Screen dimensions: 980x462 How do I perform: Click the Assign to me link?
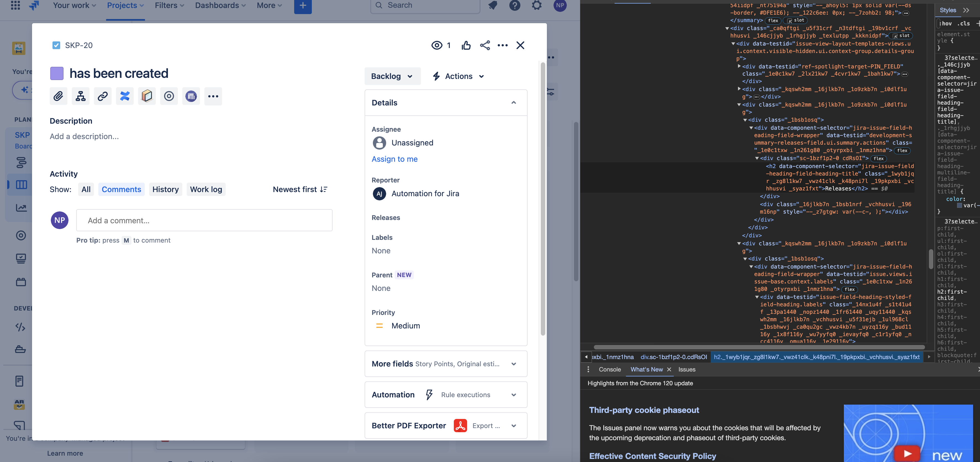394,159
